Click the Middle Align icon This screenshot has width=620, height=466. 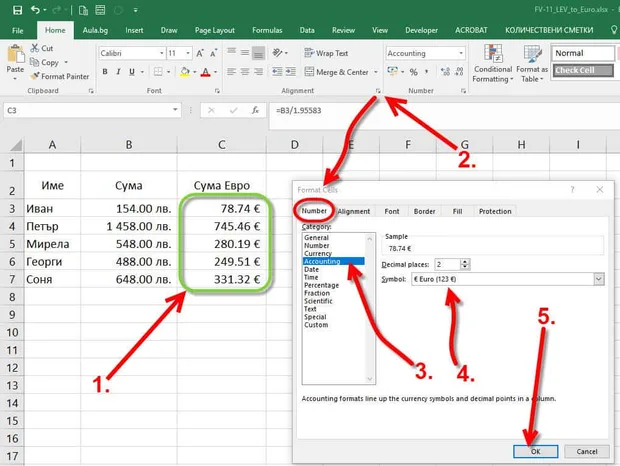pos(245,52)
